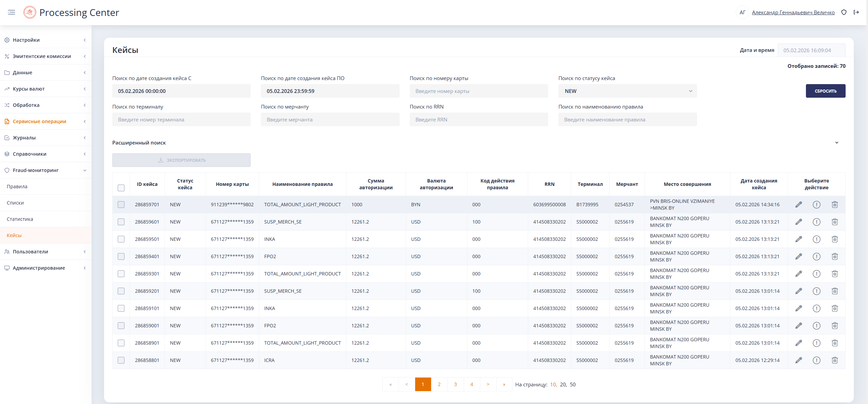Edit case 286859701 with pencil icon
The height and width of the screenshot is (404, 868).
pyautogui.click(x=798, y=205)
